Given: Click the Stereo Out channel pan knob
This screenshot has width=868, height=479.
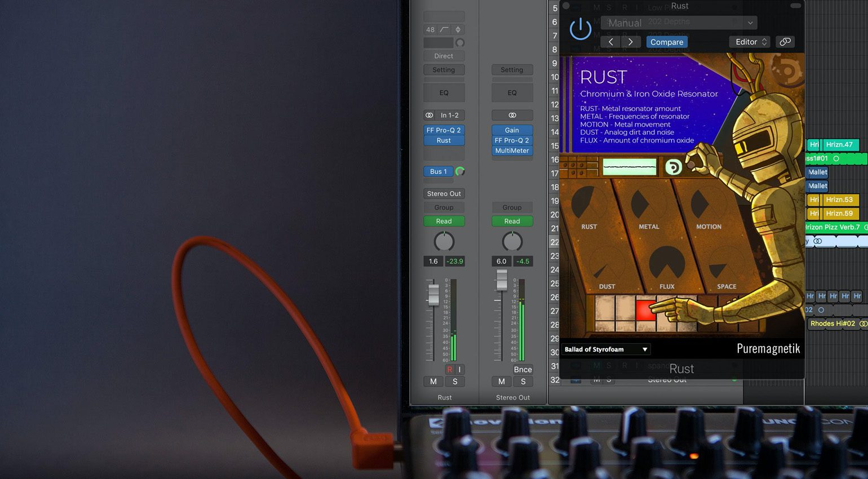Looking at the screenshot, I should click(512, 241).
